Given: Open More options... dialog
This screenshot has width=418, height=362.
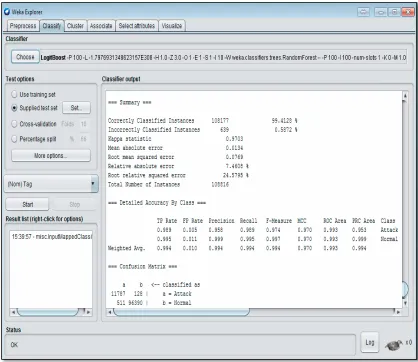Looking at the screenshot, I should 51,155.
